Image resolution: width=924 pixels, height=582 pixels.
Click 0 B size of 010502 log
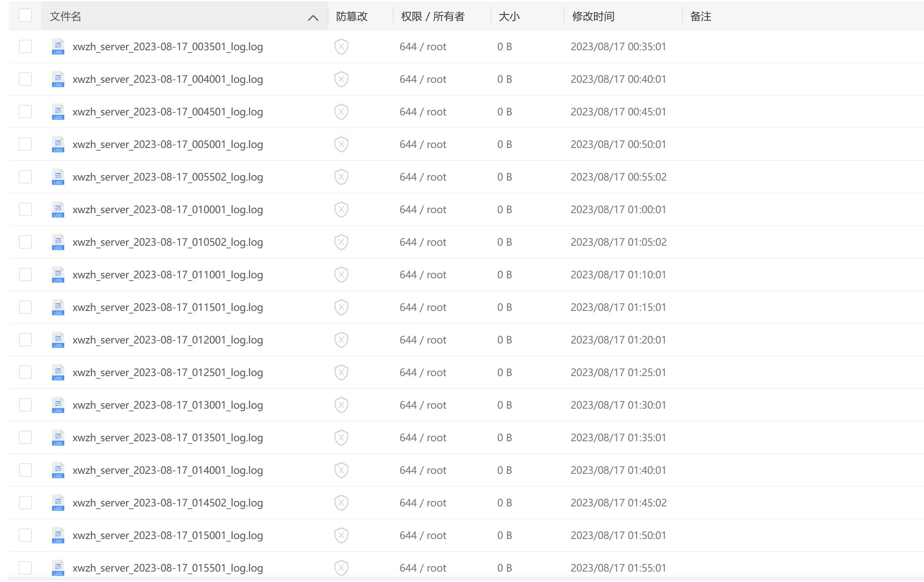coord(505,242)
